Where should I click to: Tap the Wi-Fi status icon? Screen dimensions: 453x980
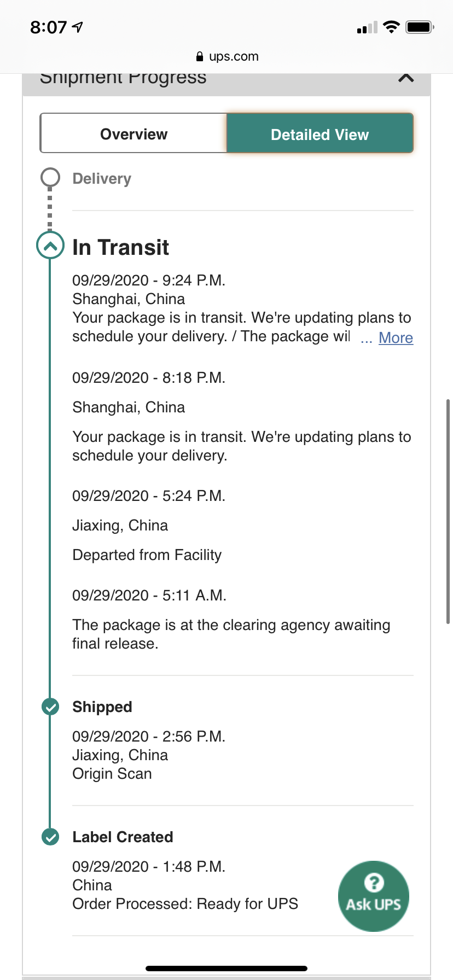[391, 27]
